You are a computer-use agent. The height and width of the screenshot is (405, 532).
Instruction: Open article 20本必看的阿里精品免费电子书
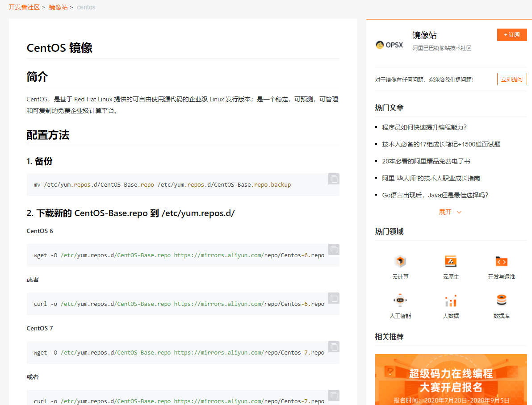click(x=426, y=161)
